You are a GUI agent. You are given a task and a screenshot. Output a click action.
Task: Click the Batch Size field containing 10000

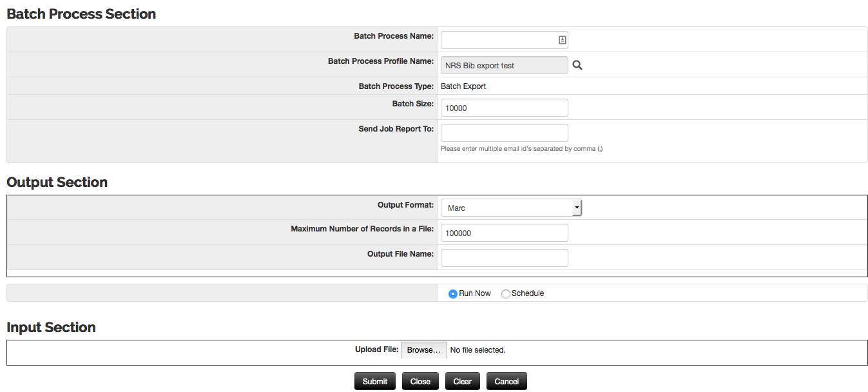[x=504, y=108]
